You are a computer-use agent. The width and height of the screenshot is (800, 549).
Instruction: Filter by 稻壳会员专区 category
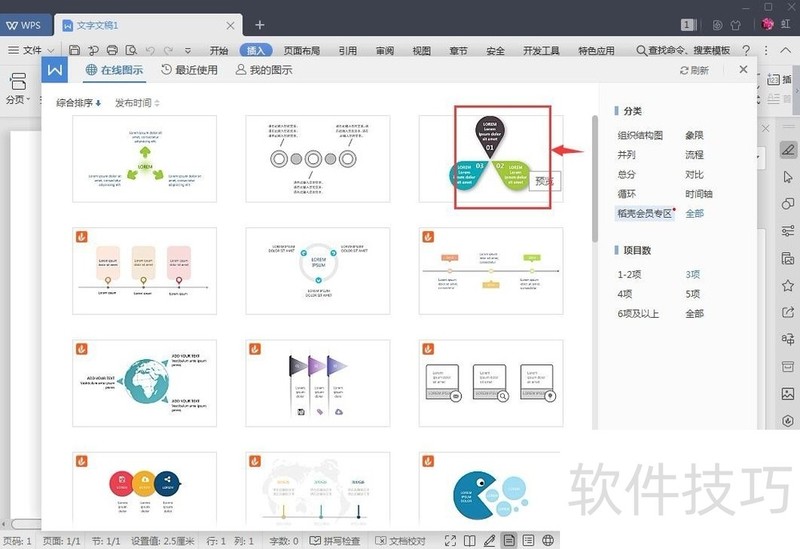pos(645,213)
